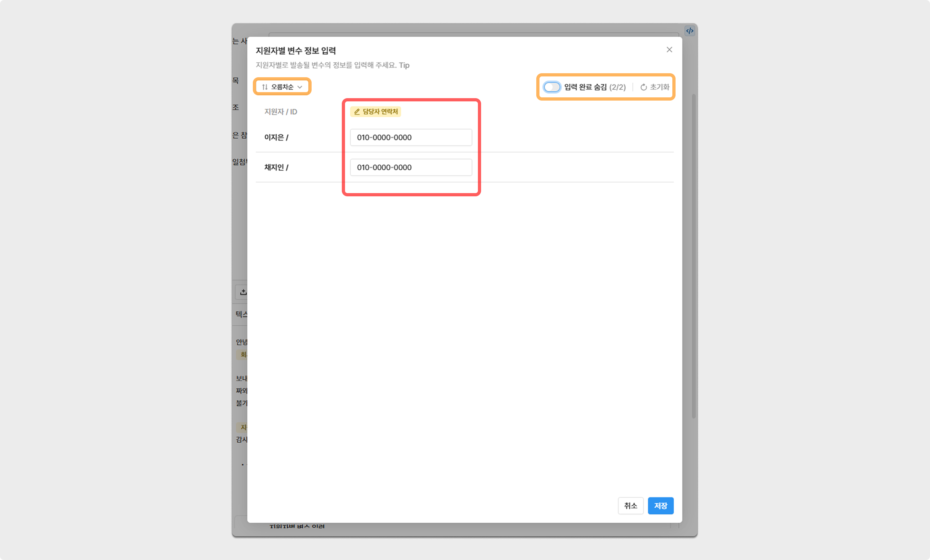Click the code view icon at top right
Image resolution: width=930 pixels, height=560 pixels.
[690, 31]
